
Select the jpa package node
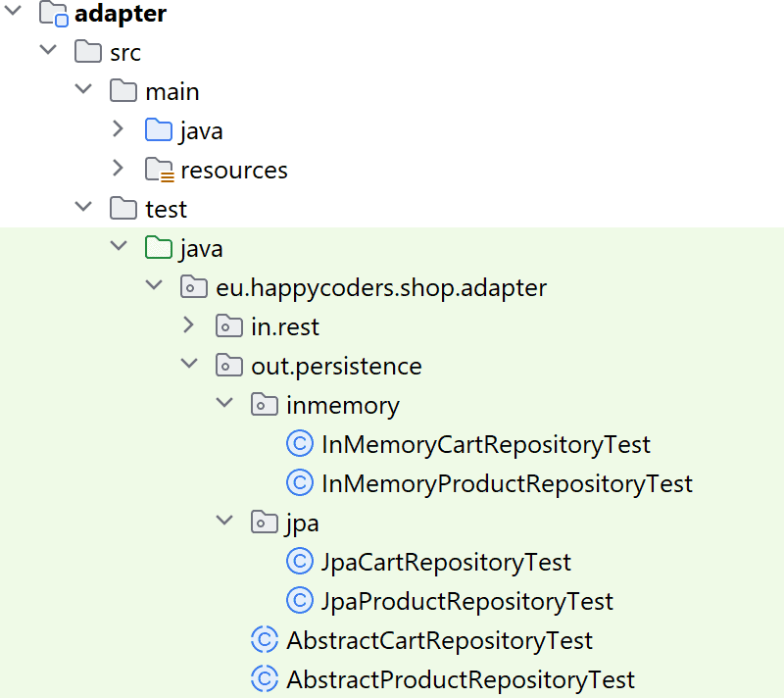(301, 522)
